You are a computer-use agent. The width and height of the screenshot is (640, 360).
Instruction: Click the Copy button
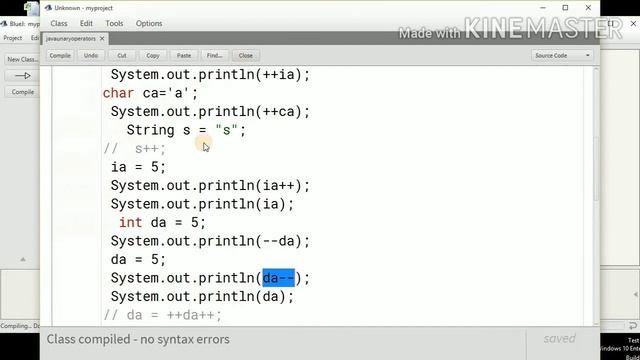pos(153,56)
